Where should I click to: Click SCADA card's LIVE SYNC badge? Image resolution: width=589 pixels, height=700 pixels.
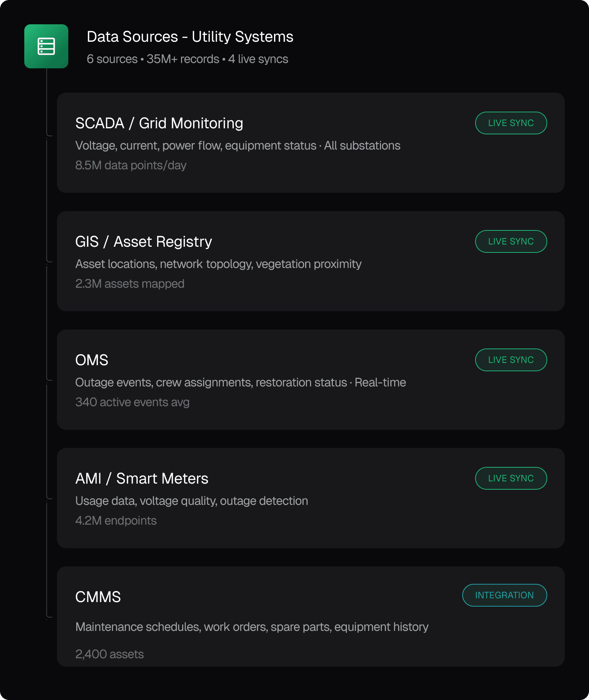(x=510, y=123)
